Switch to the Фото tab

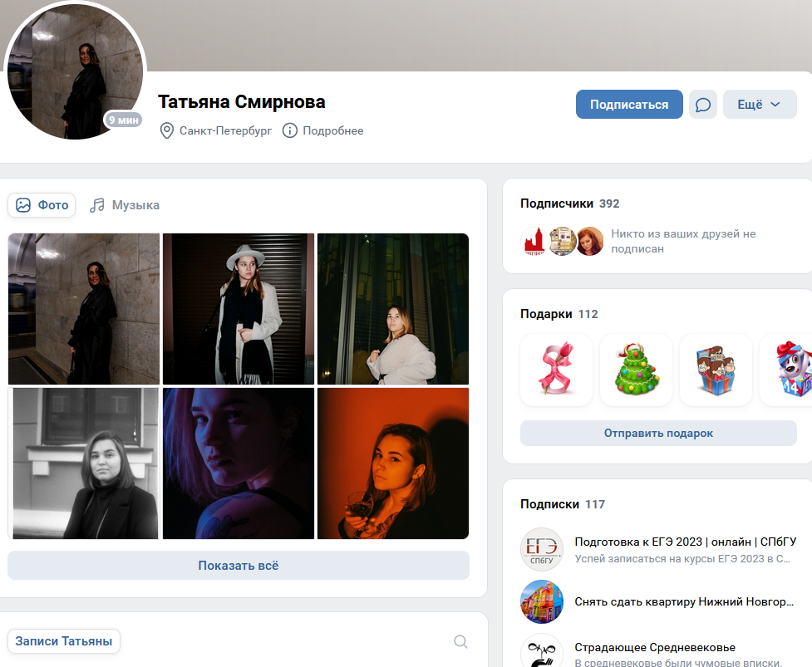pos(42,205)
